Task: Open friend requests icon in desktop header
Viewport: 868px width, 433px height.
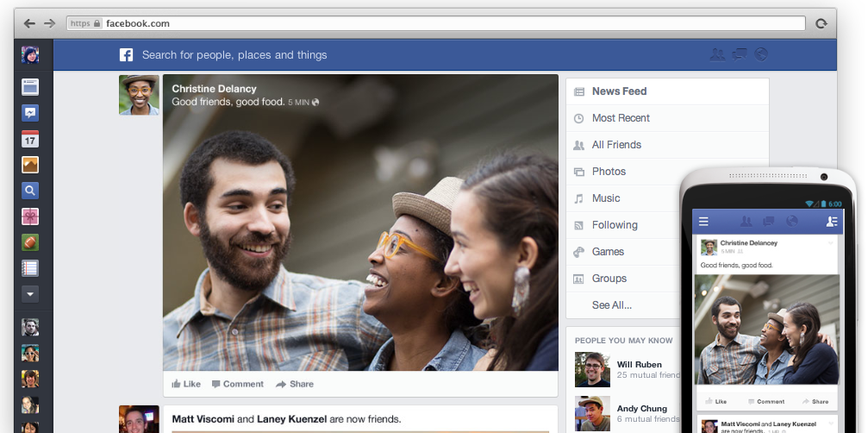Action: pos(717,54)
